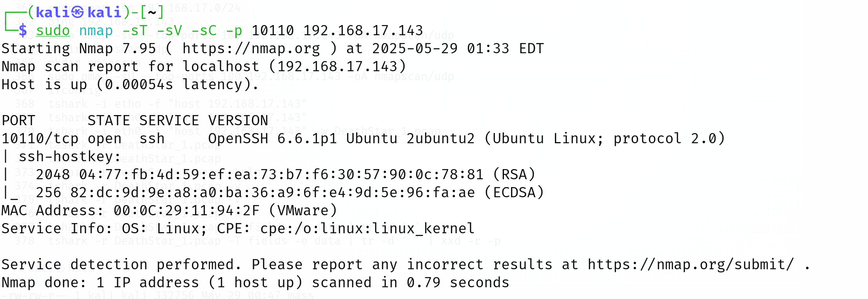Click the PORT column header
The width and height of the screenshot is (868, 299).
tap(18, 121)
